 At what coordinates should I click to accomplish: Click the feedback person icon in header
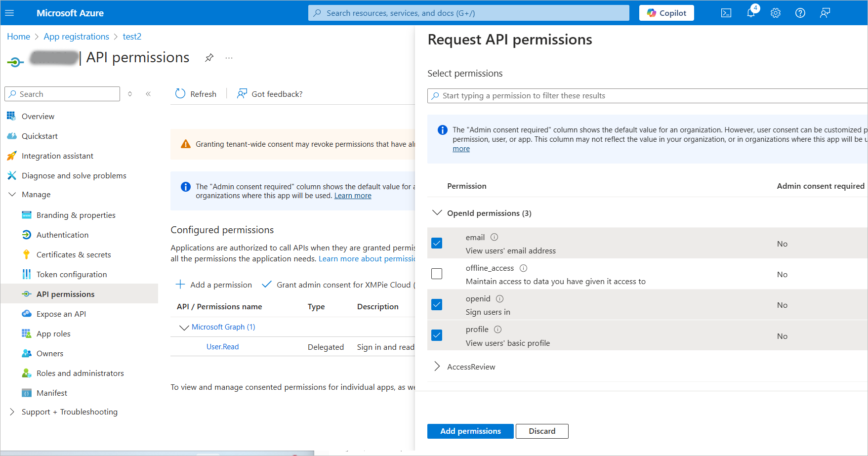[x=825, y=13]
